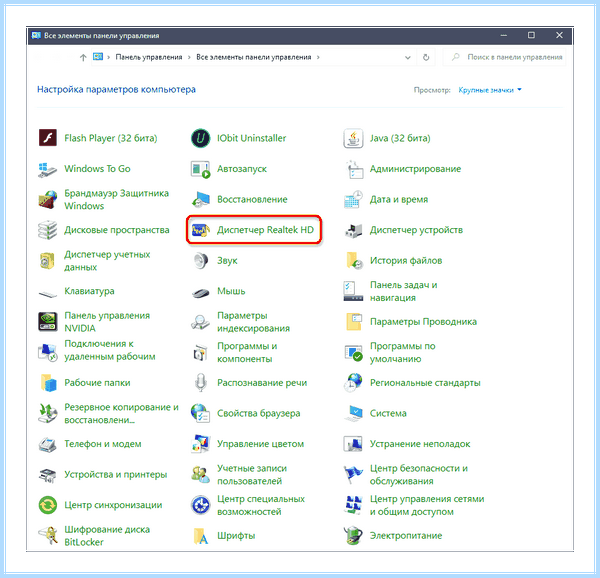Open the Центр синхронизации green icon
This screenshot has height=578, width=600.
(47, 505)
